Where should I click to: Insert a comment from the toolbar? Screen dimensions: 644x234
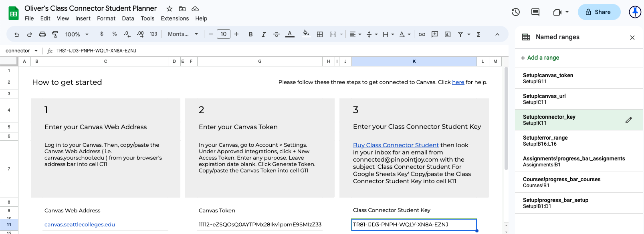pyautogui.click(x=435, y=34)
